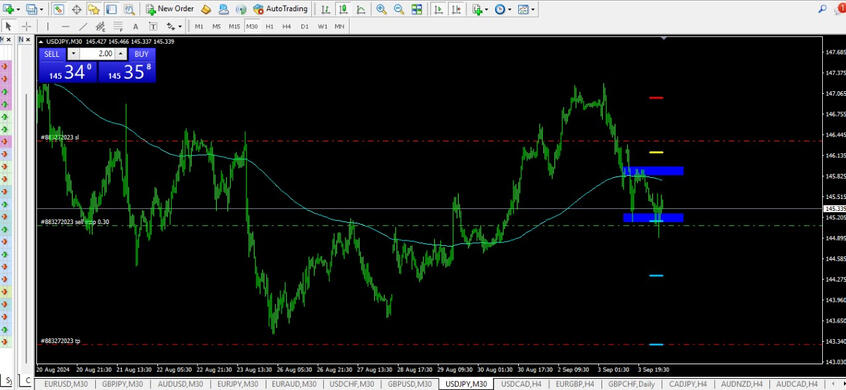Expand the Indicators dropdown arrow
Viewport: 846px width, 390px height.
click(x=486, y=9)
